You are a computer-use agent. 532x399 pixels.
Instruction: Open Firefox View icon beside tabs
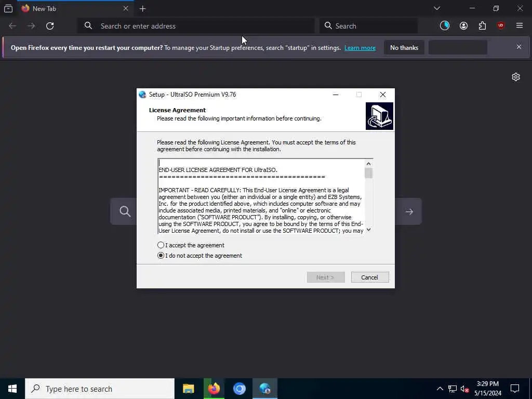click(x=8, y=8)
